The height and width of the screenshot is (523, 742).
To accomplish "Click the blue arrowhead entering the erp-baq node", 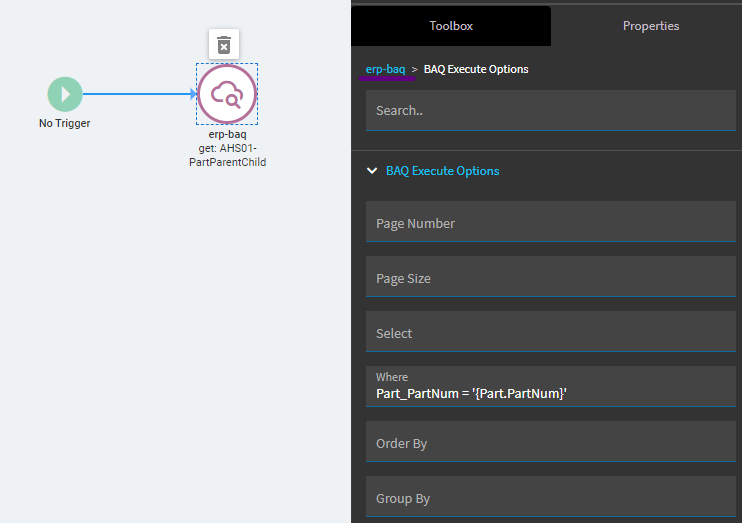I will tap(193, 95).
